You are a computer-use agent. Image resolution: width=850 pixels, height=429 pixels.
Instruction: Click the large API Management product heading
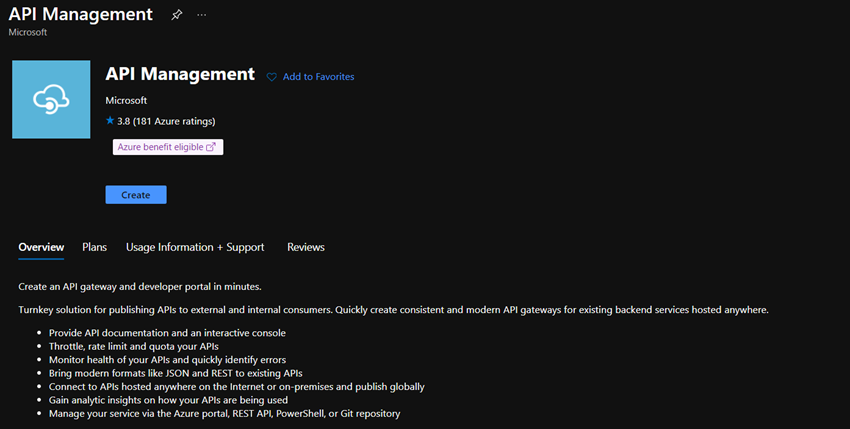[x=180, y=74]
